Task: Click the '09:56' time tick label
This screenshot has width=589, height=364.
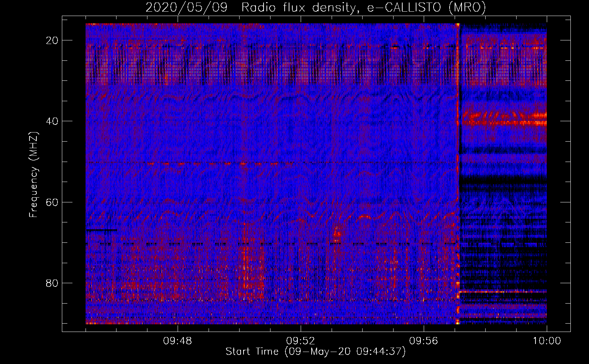Action: [x=424, y=341]
